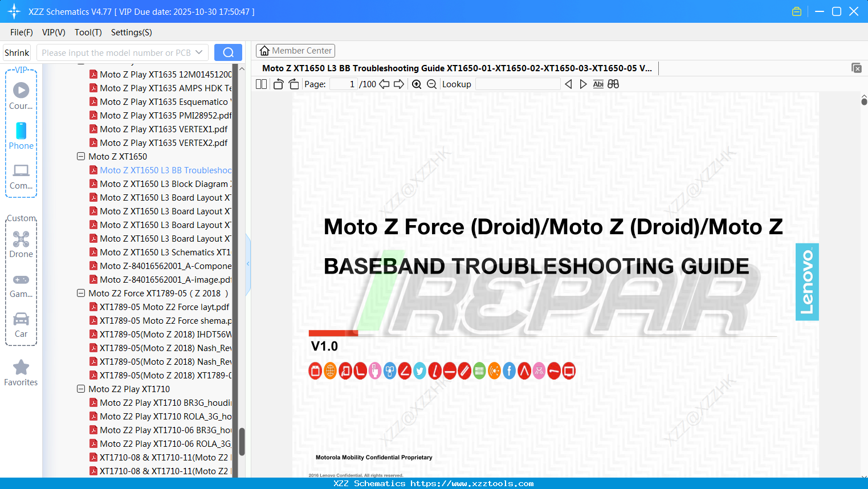Select the Computer category in VIP sidebar
The image size is (868, 489).
tap(21, 175)
